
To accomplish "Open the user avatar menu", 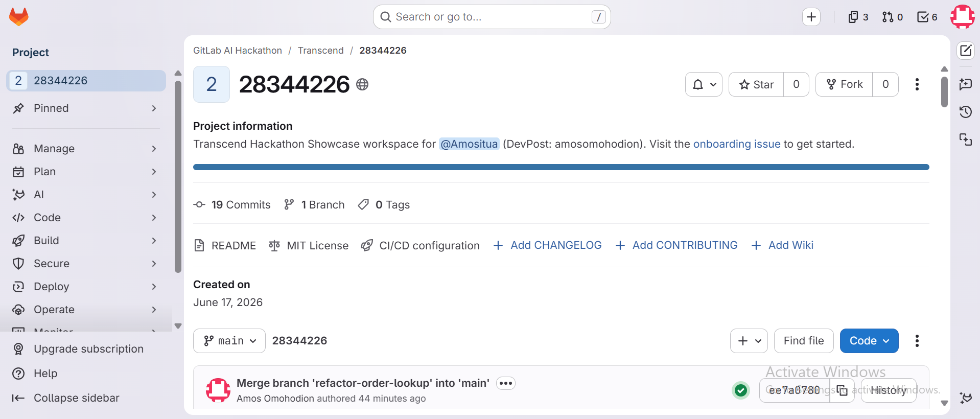I will pos(963,17).
